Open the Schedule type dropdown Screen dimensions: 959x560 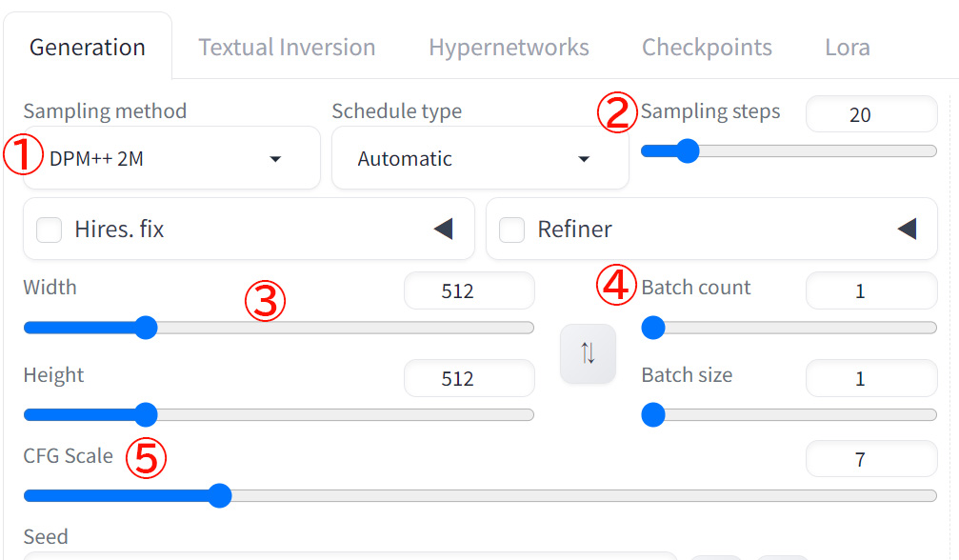pyautogui.click(x=479, y=159)
